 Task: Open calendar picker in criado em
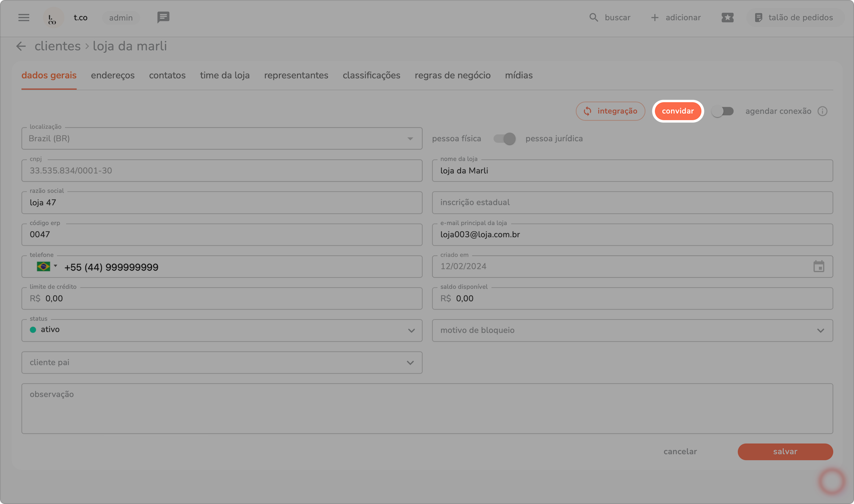(819, 267)
